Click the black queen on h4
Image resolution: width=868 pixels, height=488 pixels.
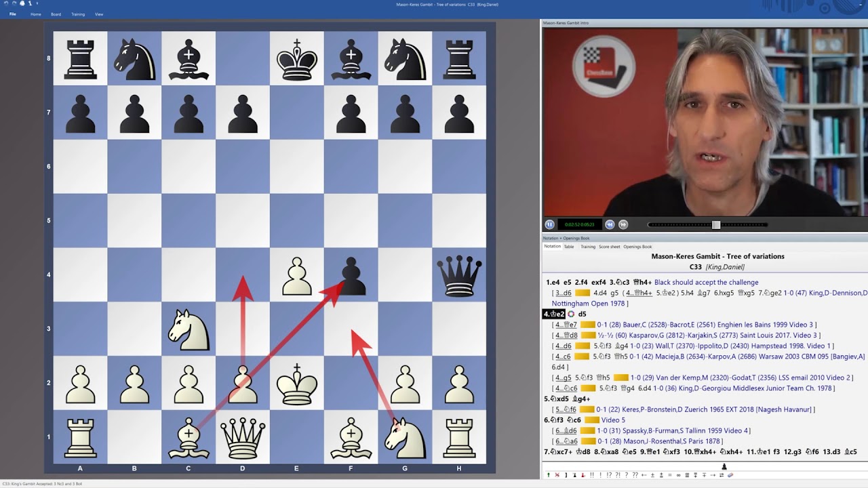(x=459, y=274)
